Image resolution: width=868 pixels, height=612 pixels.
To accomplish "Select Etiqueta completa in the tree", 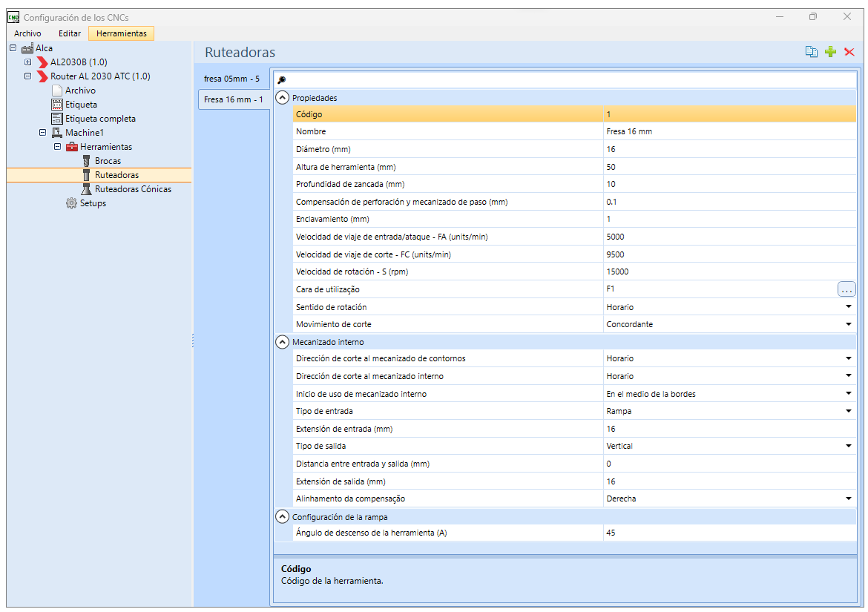I will [x=100, y=119].
